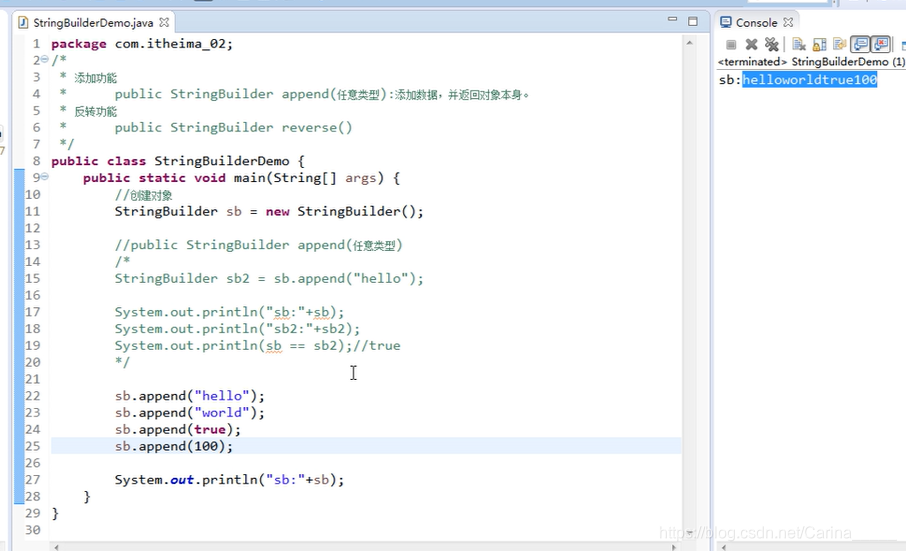Toggle Show Console When Standard Out Changes
The image size is (906, 551).
click(x=860, y=44)
